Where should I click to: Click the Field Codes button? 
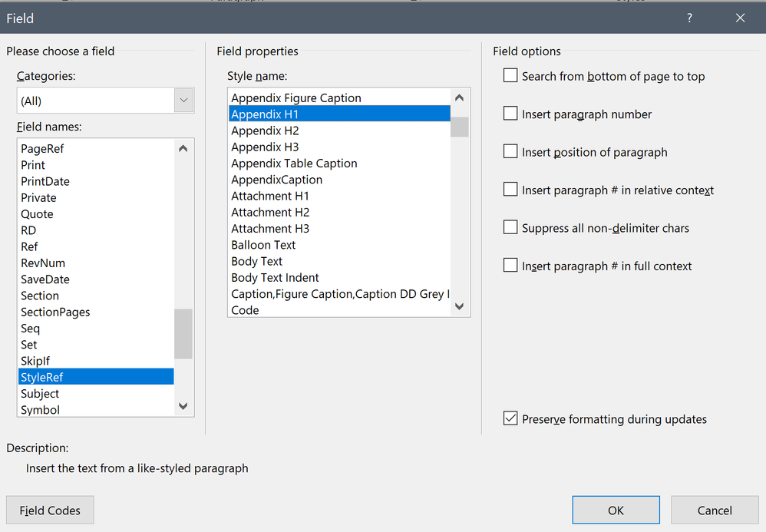50,511
